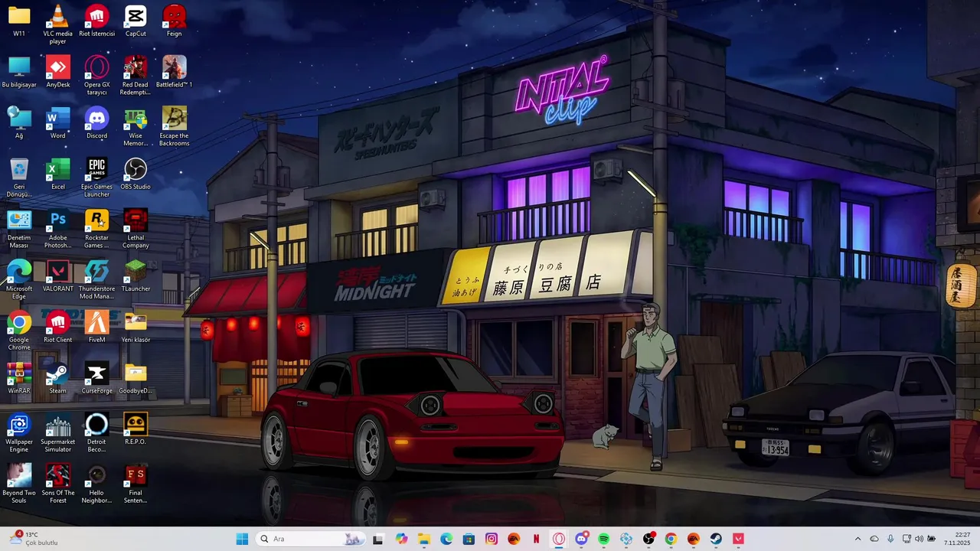Switch to OBS on the taskbar
The height and width of the screenshot is (551, 980).
tap(648, 539)
